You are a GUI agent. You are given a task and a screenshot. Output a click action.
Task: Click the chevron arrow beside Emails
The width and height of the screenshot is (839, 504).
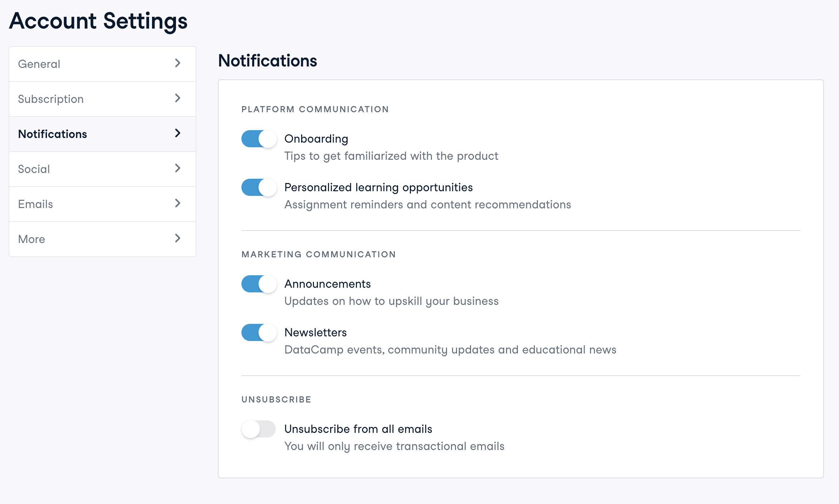pyautogui.click(x=178, y=203)
